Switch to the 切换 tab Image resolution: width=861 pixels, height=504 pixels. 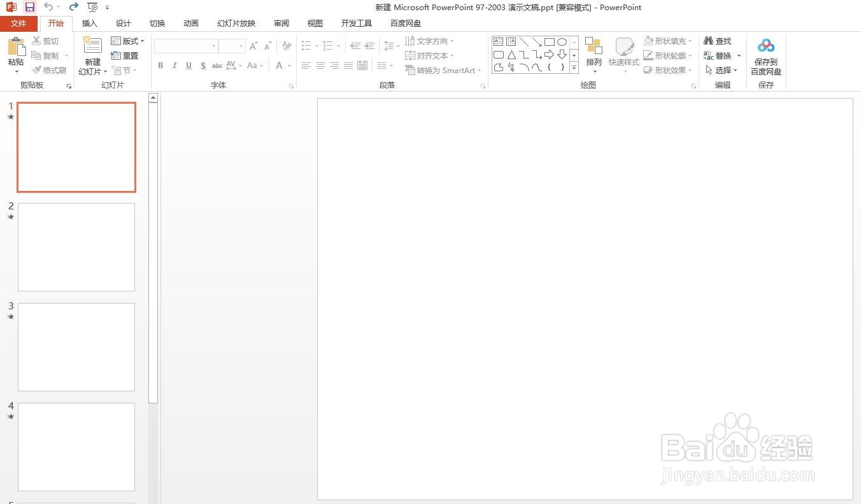point(157,24)
